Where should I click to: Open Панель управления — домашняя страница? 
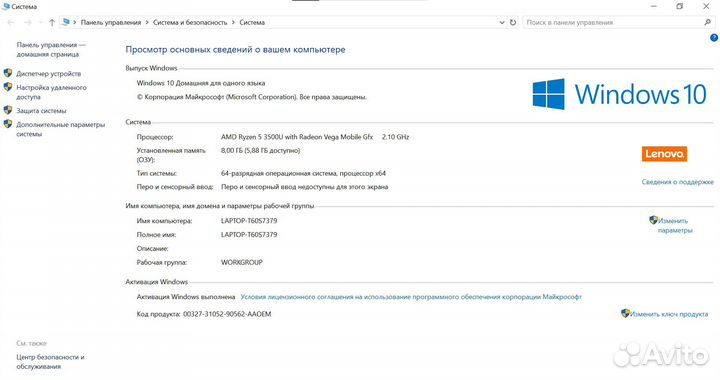(51, 50)
